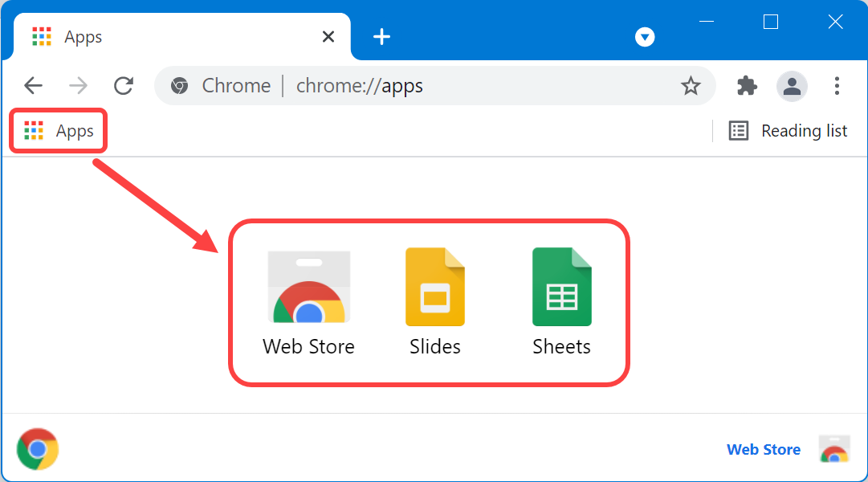Navigate back with the arrow
Screen dimensions: 868x482
pyautogui.click(x=32, y=85)
